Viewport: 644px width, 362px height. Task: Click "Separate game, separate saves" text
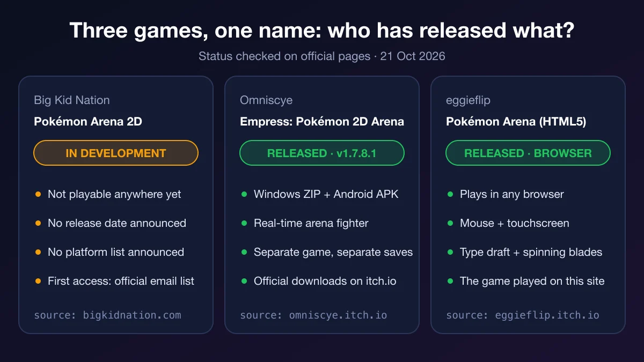(333, 252)
